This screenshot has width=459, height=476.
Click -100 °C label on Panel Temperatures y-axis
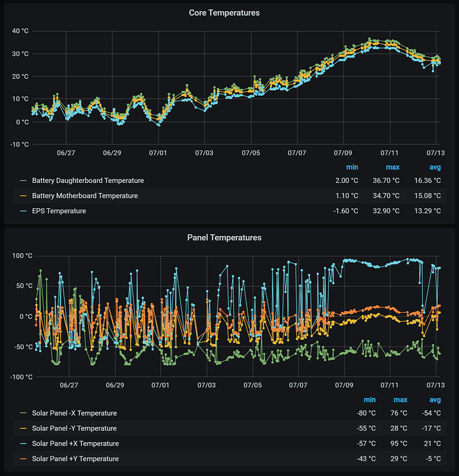click(21, 377)
